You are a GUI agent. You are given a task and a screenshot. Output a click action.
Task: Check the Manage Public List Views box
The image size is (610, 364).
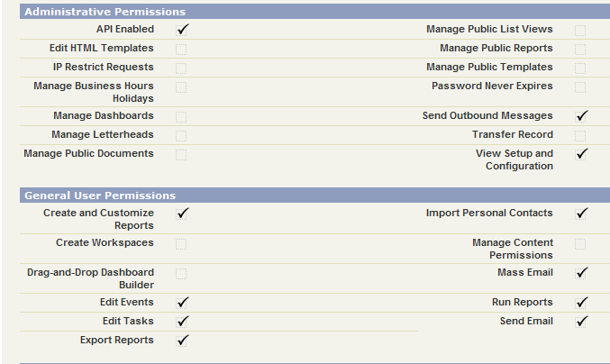[x=580, y=31]
